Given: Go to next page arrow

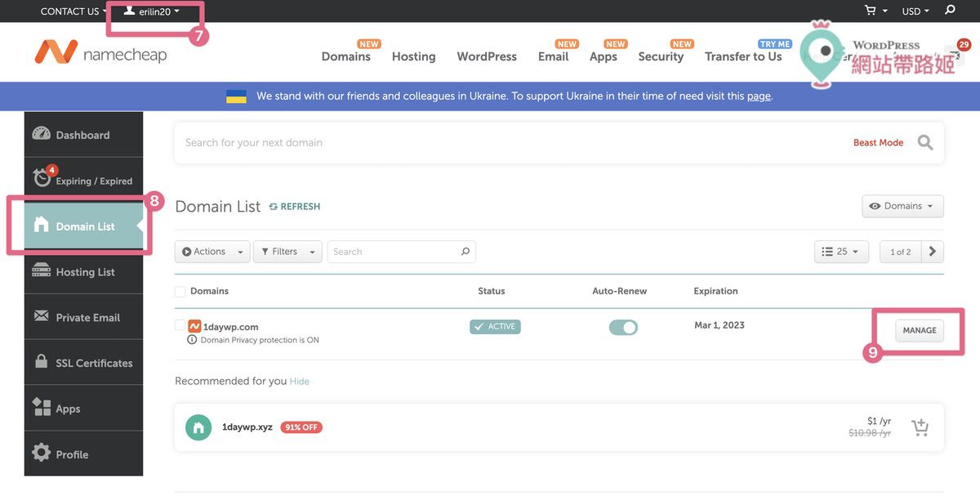Looking at the screenshot, I should click(933, 252).
